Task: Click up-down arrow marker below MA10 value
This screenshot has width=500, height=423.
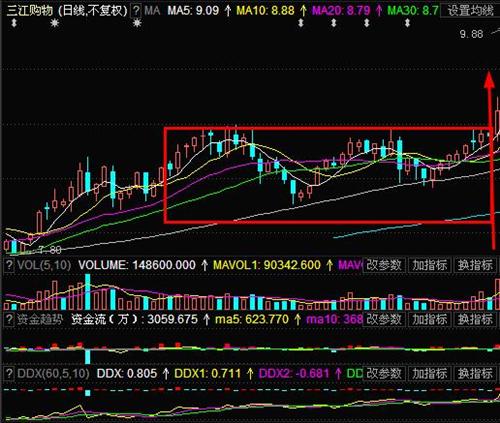Action: click(x=301, y=23)
